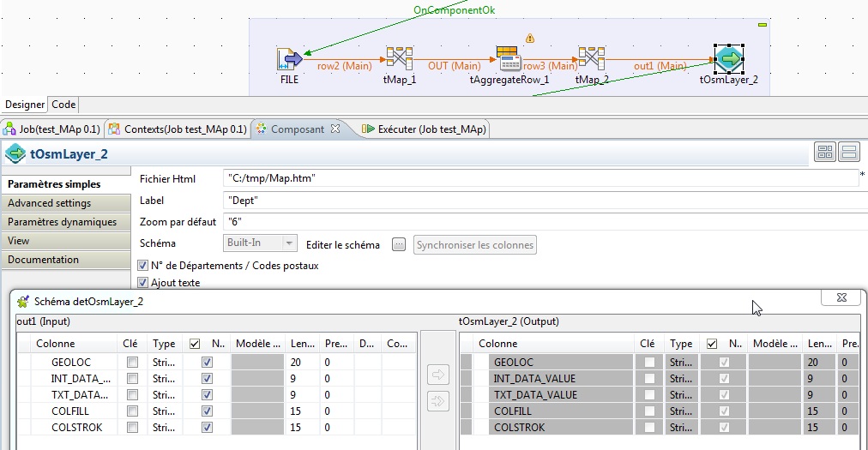
Task: Click the tMap_2 component icon
Action: click(x=591, y=59)
